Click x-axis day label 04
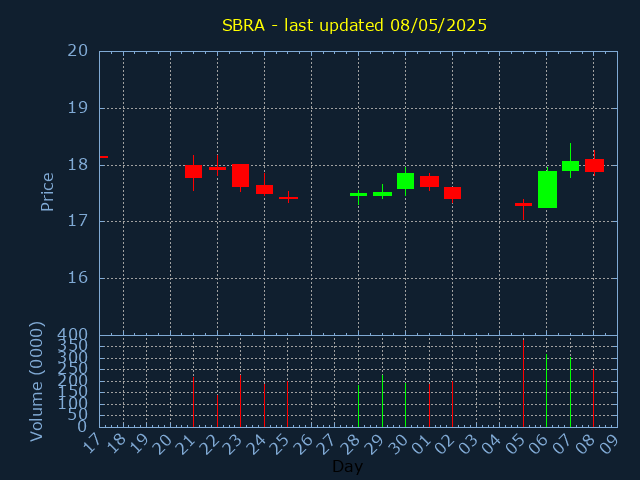 pos(491,444)
